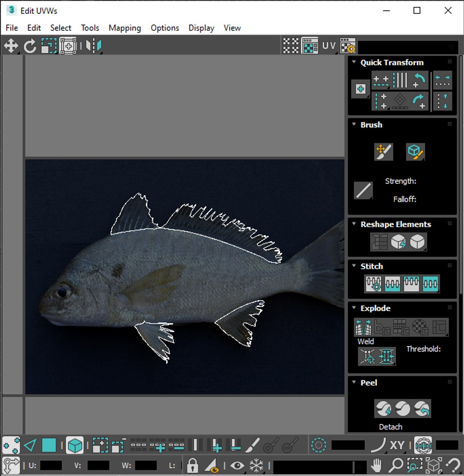Select the Rotate selected subobjects tool
The height and width of the screenshot is (476, 464).
click(30, 46)
